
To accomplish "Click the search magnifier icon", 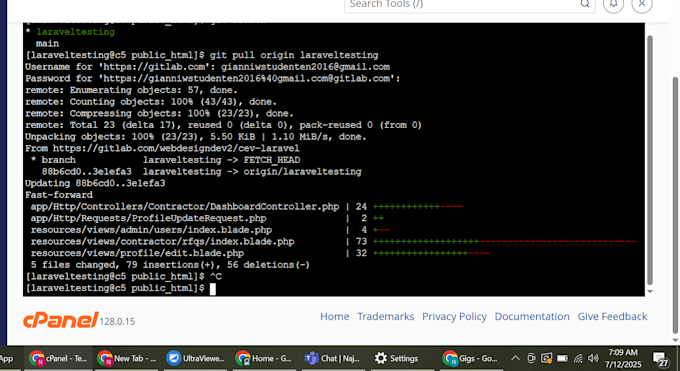I will tap(585, 4).
